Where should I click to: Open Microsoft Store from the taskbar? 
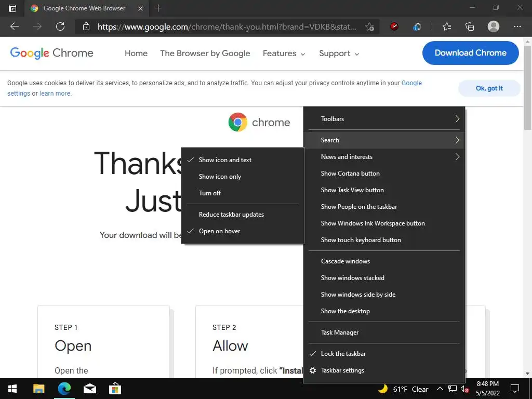coord(115,389)
